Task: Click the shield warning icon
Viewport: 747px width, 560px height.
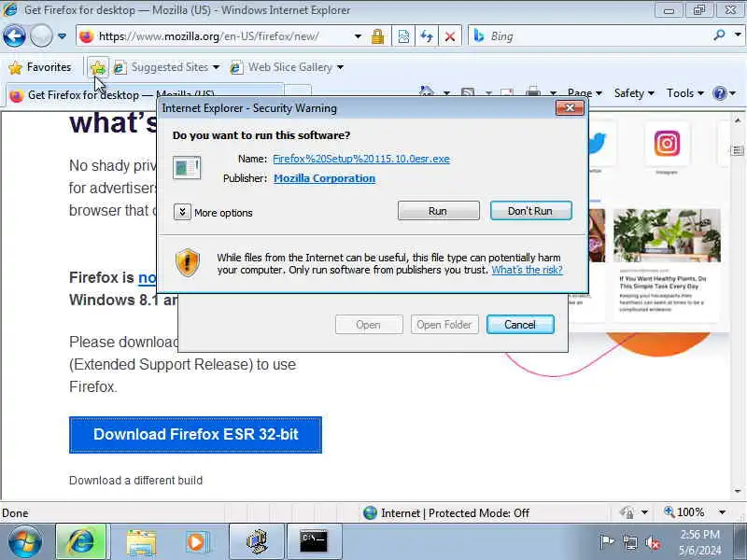Action: 188,262
